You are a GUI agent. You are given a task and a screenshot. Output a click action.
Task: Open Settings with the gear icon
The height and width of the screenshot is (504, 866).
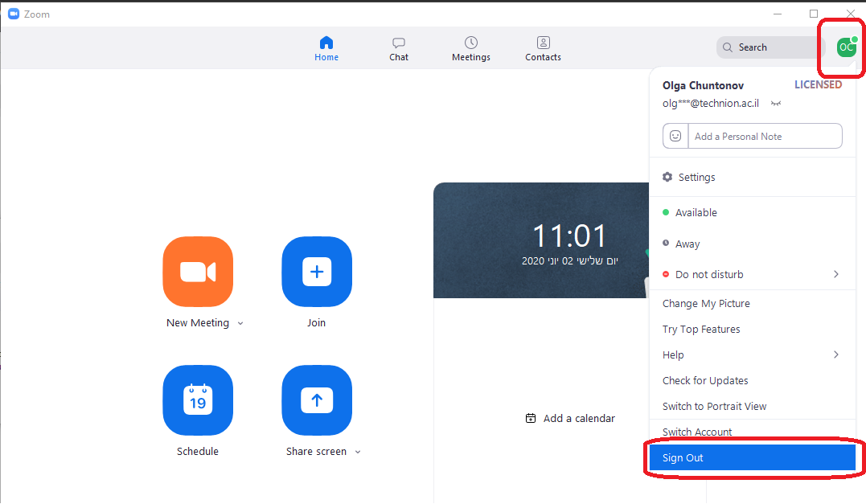(667, 177)
